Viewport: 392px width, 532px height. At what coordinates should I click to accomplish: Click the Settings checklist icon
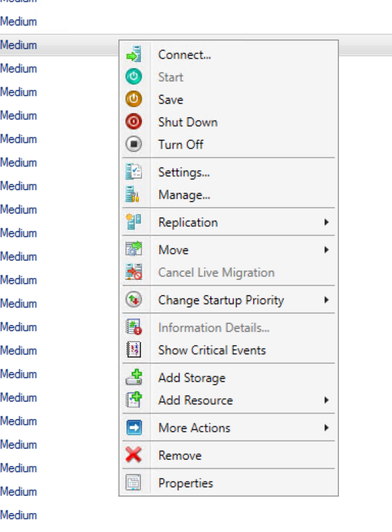coord(133,172)
